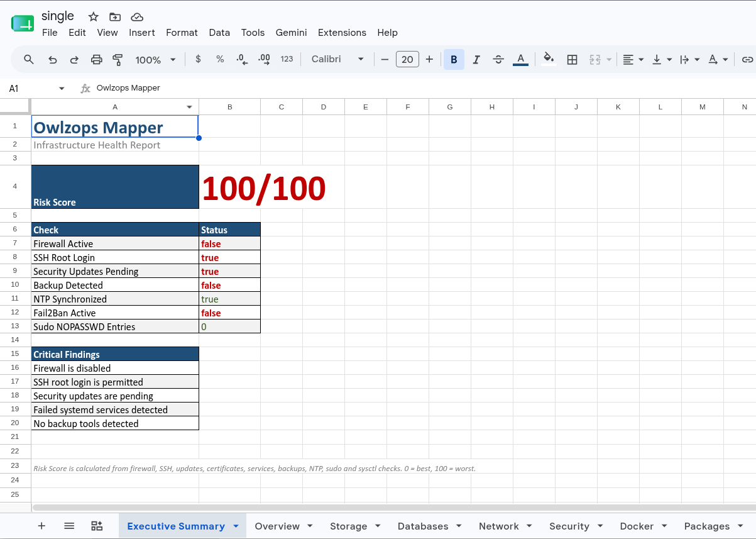Image resolution: width=756 pixels, height=539 pixels.
Task: Open the Help menu
Action: (x=387, y=33)
